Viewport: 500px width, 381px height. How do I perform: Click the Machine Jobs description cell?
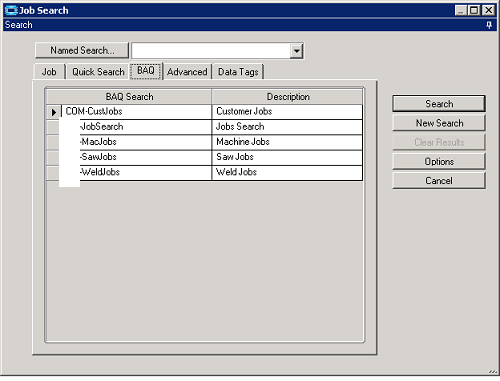(287, 142)
